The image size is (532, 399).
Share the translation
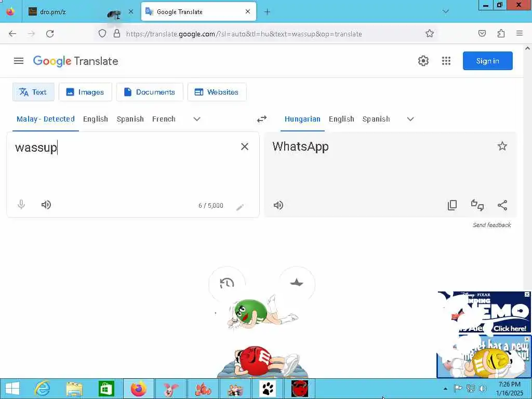tap(502, 205)
